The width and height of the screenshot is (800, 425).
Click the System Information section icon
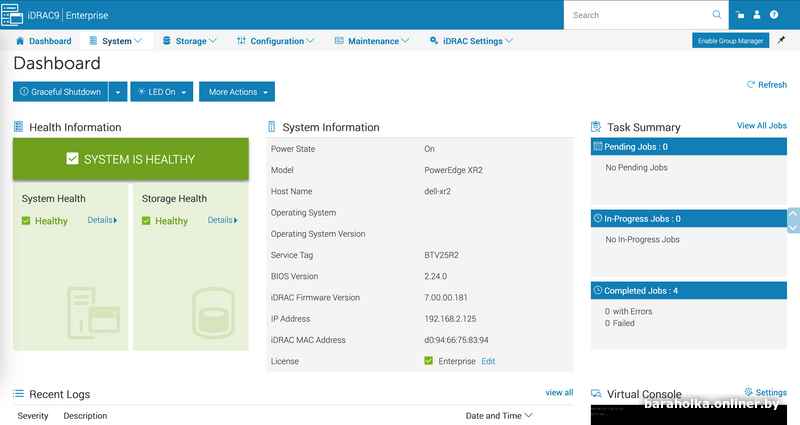(271, 127)
